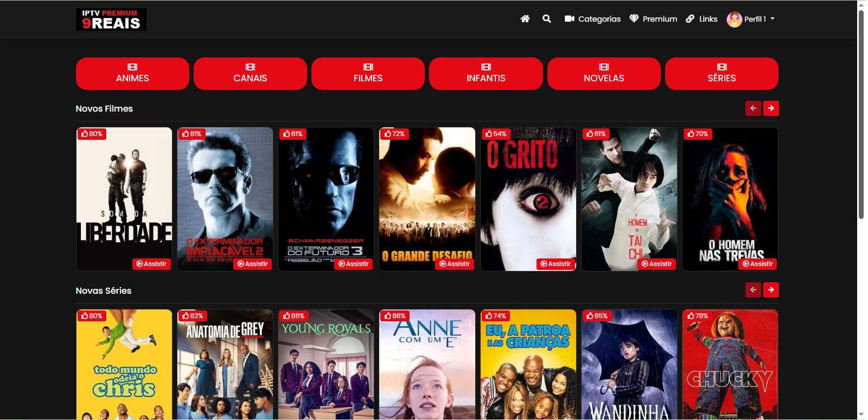Show next Novas Séries with right arrow

point(771,290)
